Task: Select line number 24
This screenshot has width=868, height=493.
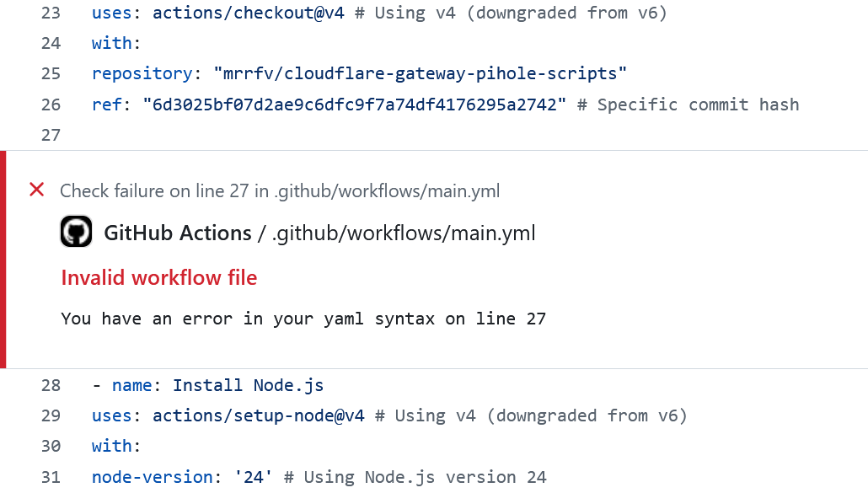Action: (51, 43)
